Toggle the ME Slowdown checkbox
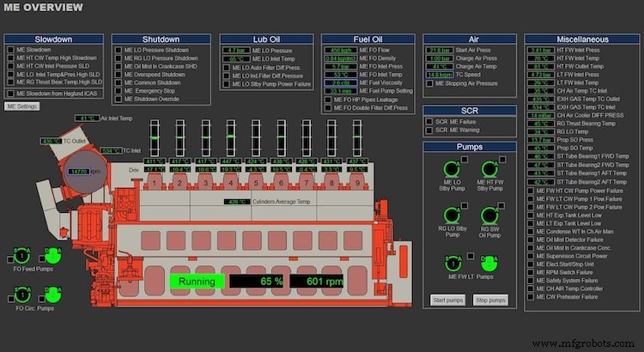 (10, 51)
